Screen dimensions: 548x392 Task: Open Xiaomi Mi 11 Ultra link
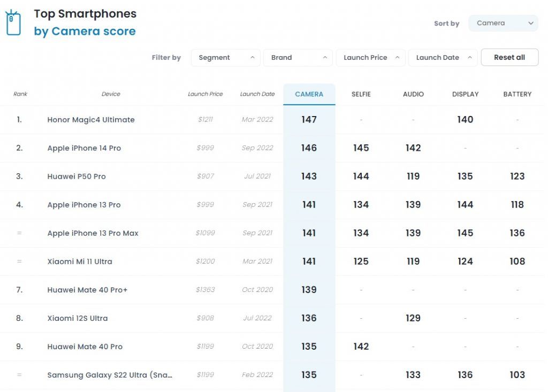coord(80,262)
